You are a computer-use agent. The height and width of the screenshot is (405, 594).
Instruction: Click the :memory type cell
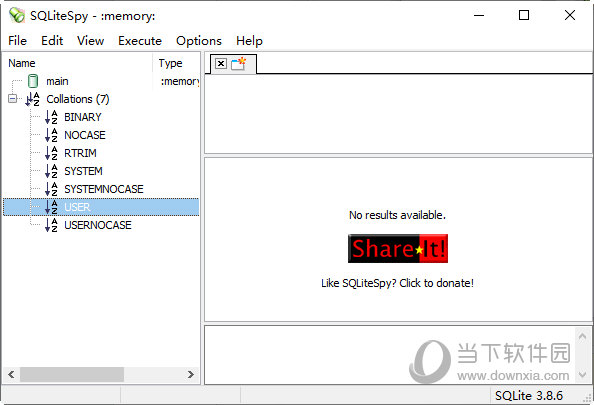180,81
